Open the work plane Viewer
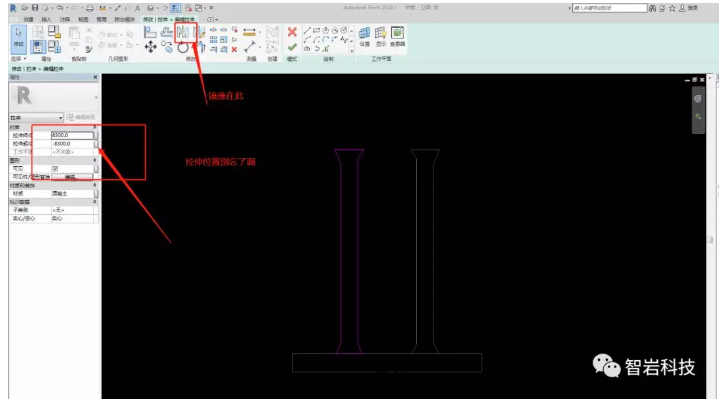 [x=397, y=36]
